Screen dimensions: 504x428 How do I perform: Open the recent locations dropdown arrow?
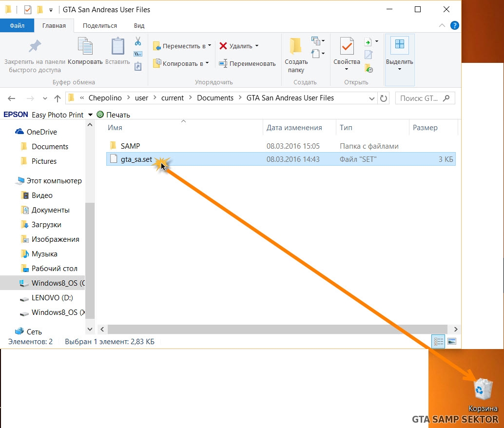[x=45, y=98]
